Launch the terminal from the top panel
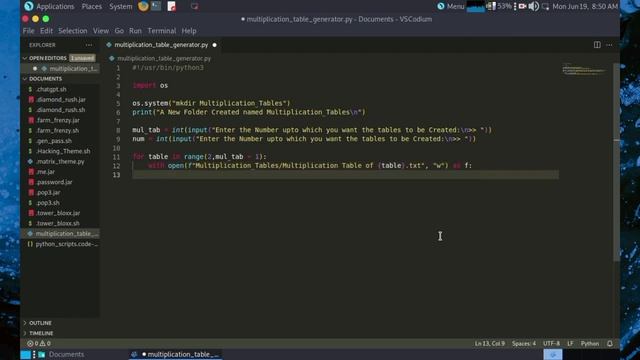The height and width of the screenshot is (360, 640). 156,6
